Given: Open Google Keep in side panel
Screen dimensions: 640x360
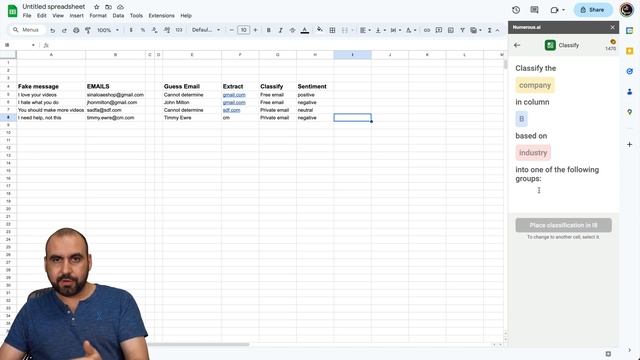Looking at the screenshot, I should pyautogui.click(x=629, y=51).
